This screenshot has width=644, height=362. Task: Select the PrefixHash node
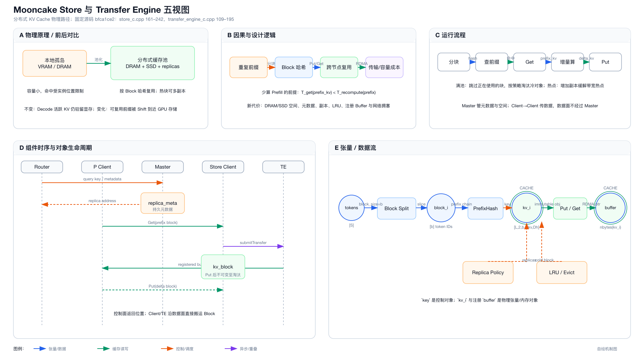click(x=485, y=208)
